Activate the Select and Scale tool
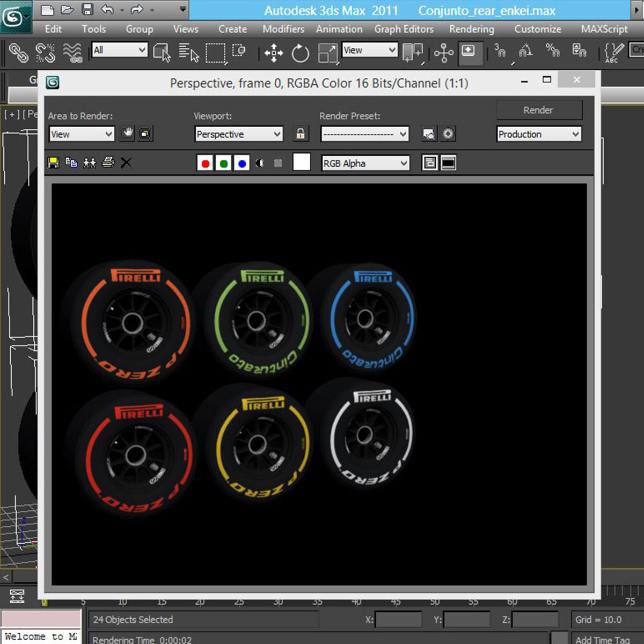Screen dimensions: 644x644 click(327, 53)
